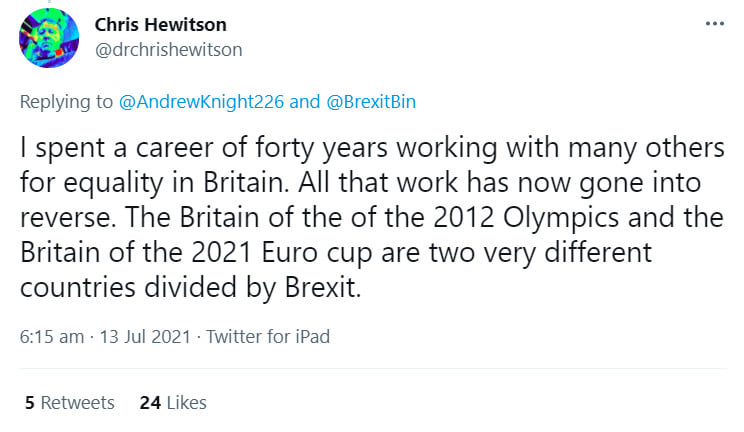Click the bold like count number 24
This screenshot has width=744, height=432.
coord(150,403)
